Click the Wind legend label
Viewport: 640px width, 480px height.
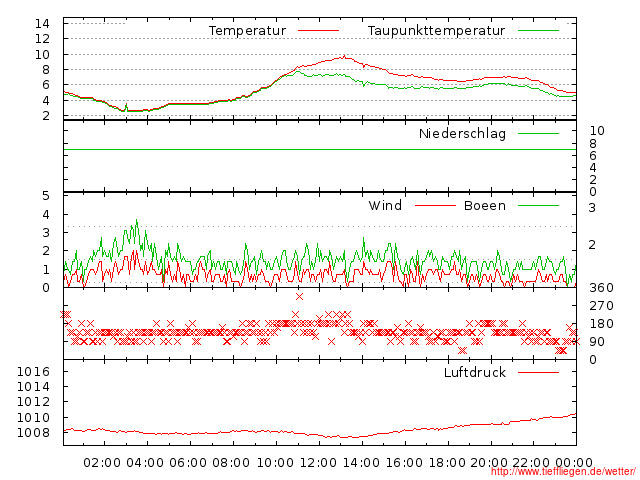click(385, 206)
